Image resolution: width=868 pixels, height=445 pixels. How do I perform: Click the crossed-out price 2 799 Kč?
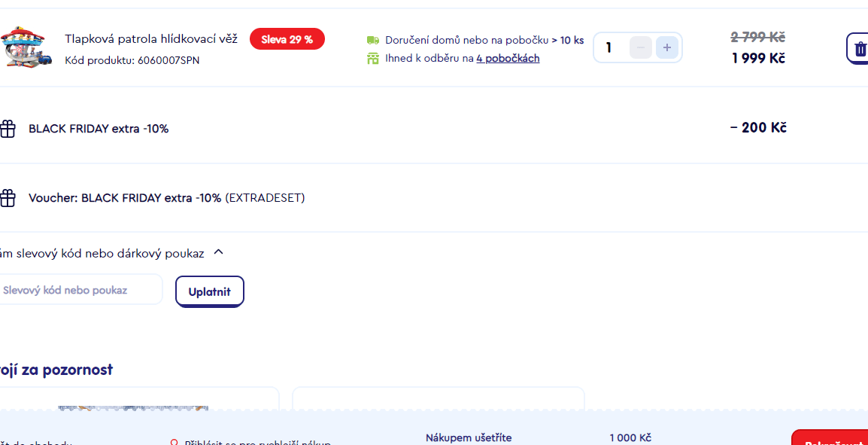click(x=758, y=37)
